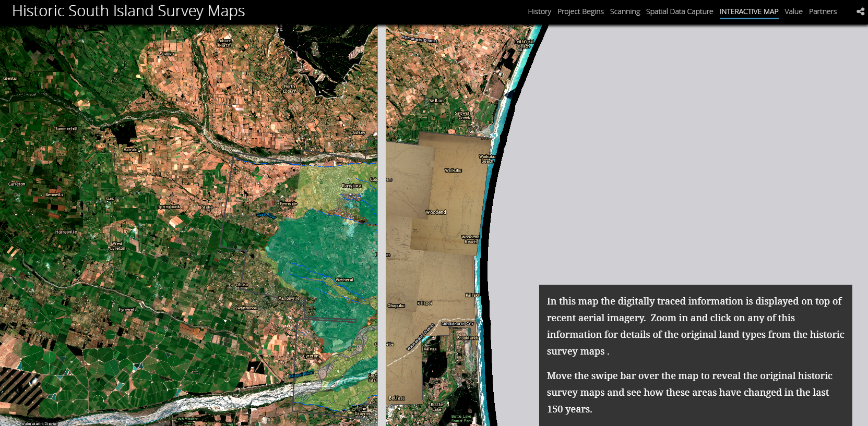Click the Brooklands label near the coast
The width and height of the screenshot is (868, 426).
(x=468, y=338)
